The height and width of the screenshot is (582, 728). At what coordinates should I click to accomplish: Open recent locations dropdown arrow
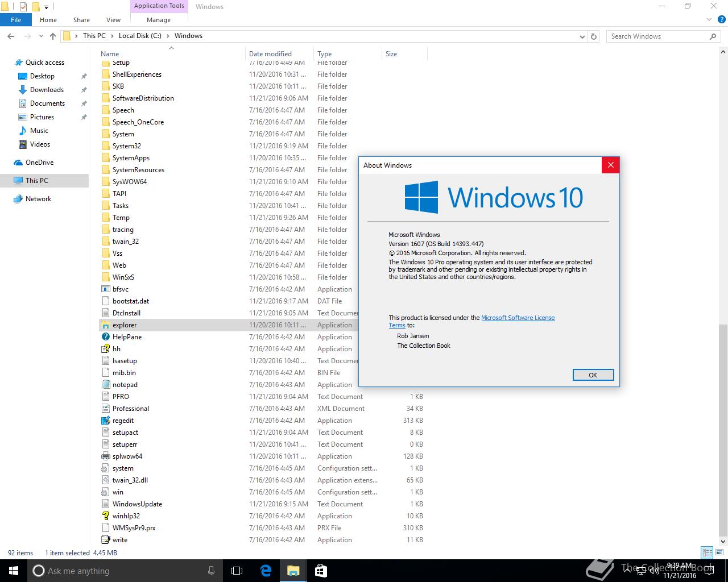(x=41, y=36)
